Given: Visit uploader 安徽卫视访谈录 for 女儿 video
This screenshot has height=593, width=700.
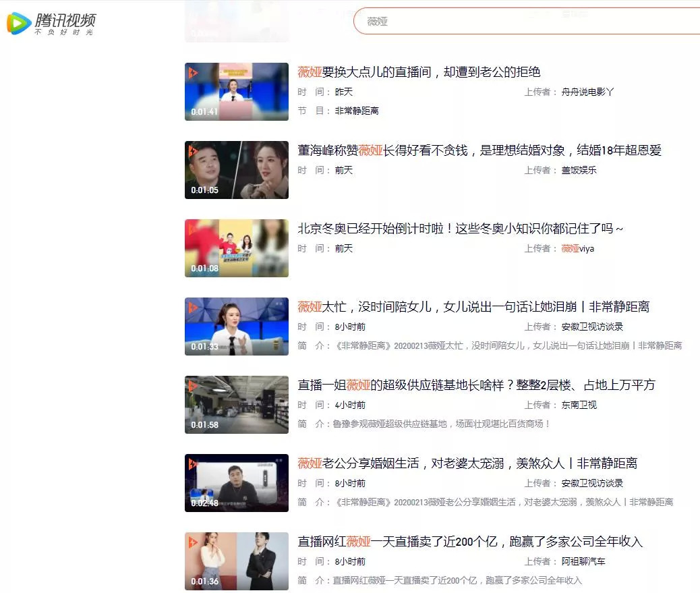Looking at the screenshot, I should [592, 327].
